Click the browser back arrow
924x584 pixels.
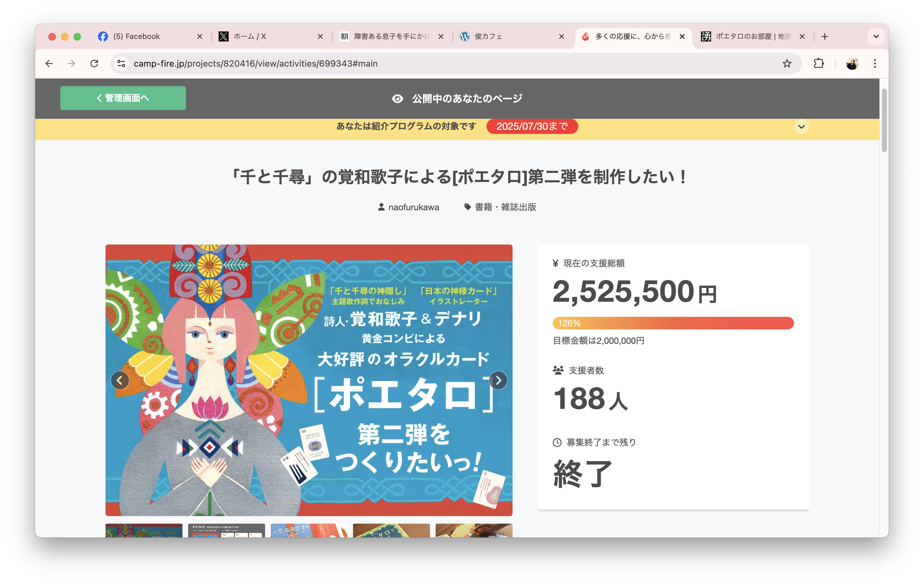pyautogui.click(x=49, y=63)
